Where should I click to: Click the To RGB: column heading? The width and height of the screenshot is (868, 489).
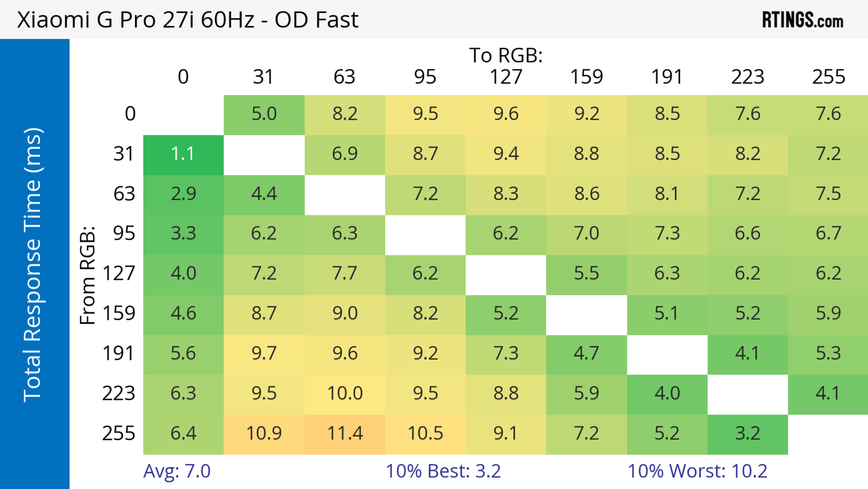click(506, 55)
